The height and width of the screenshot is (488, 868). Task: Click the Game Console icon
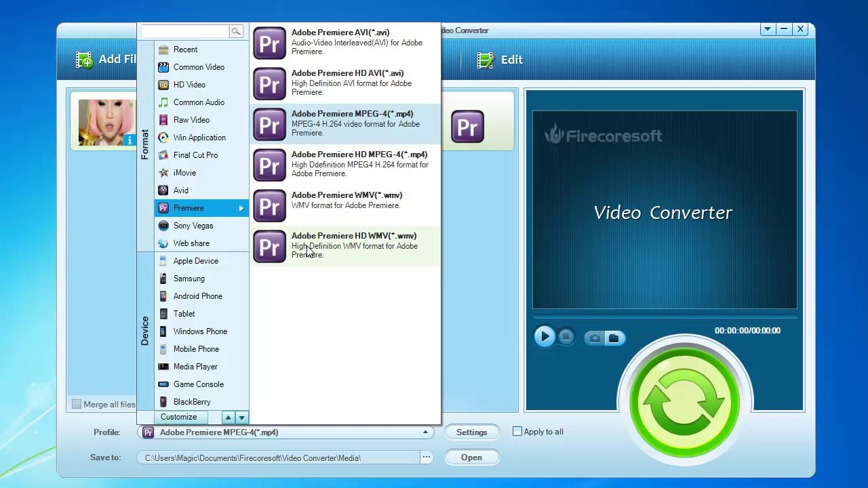(163, 384)
